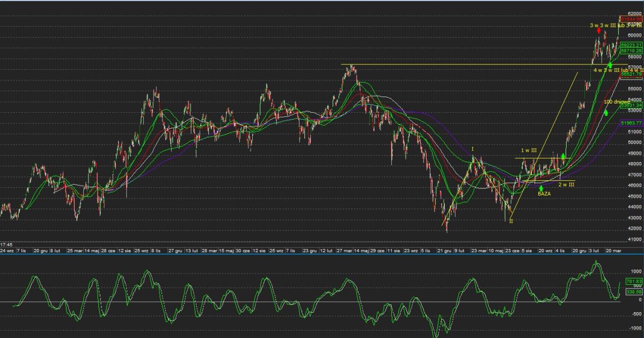This screenshot has width=644, height=338.
Task: Click the 59223.21 moving average price tag
Action: 631,45
